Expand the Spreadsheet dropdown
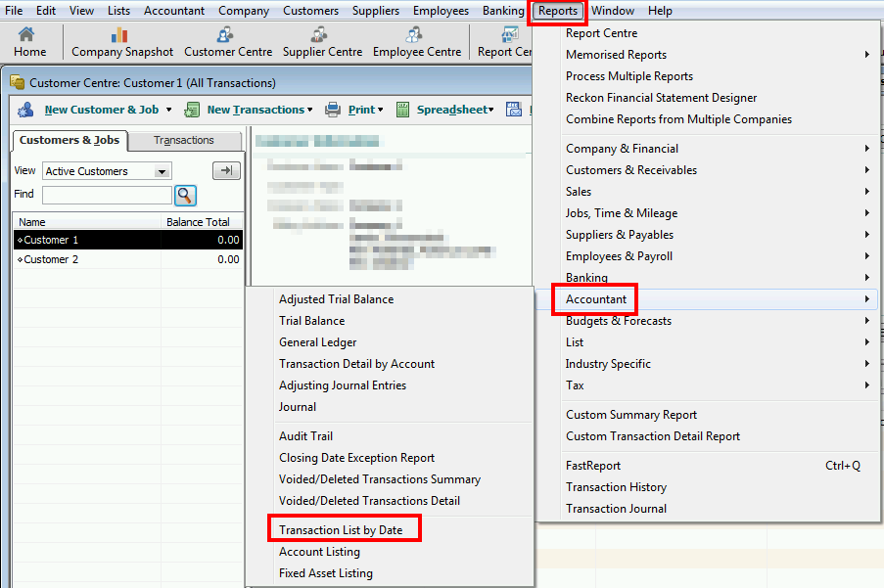Image resolution: width=884 pixels, height=588 pixels. point(491,110)
